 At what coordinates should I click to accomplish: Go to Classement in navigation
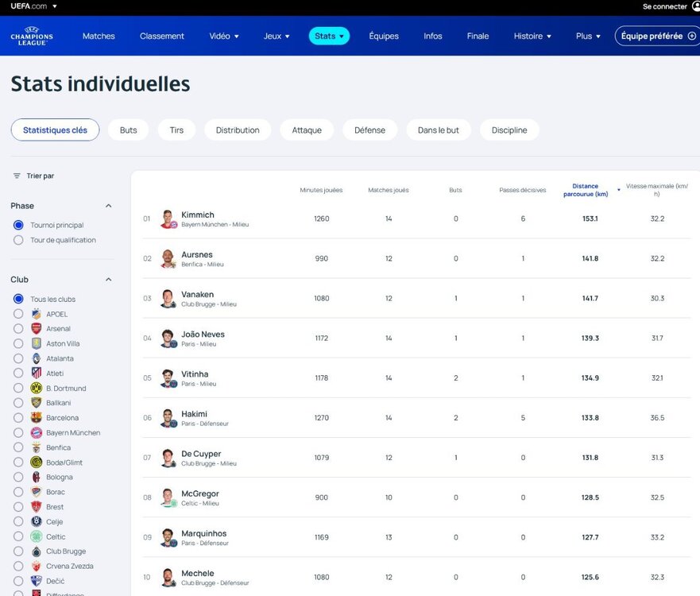point(161,37)
